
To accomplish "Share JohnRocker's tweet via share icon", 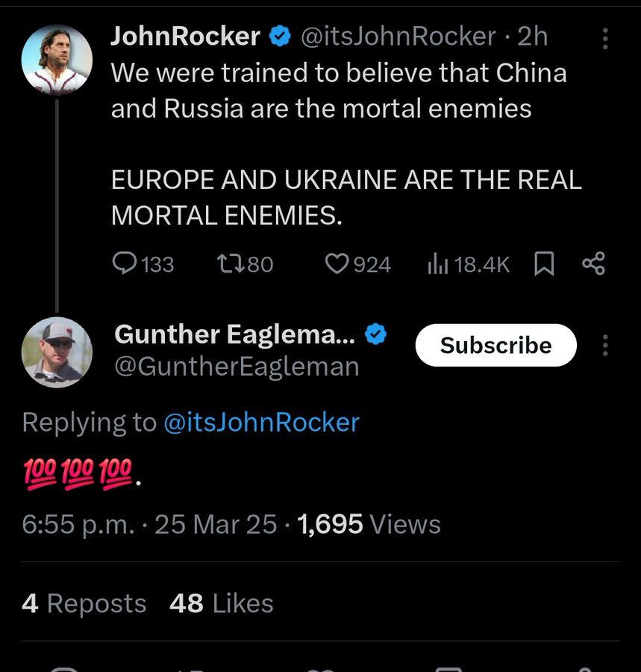I will coord(593,263).
